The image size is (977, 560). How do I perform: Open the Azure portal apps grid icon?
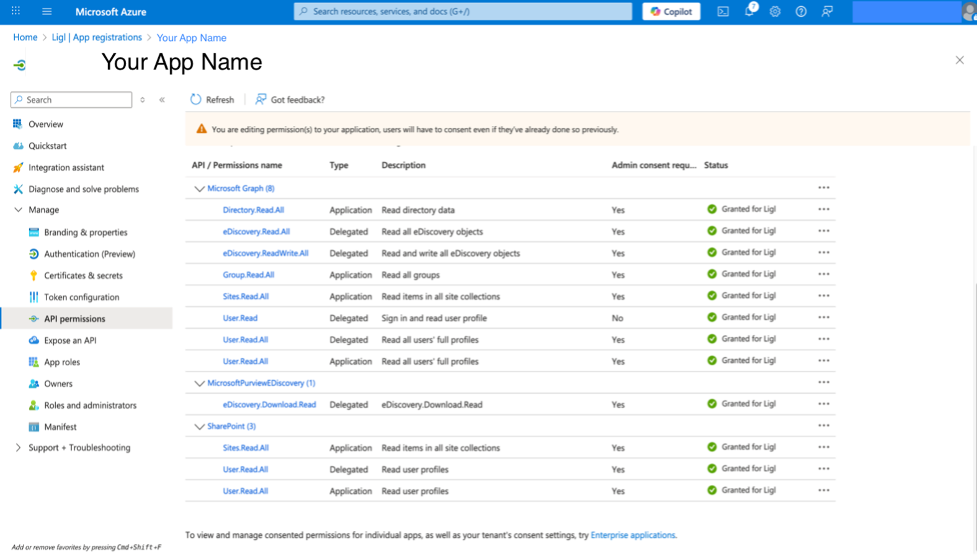click(x=16, y=11)
